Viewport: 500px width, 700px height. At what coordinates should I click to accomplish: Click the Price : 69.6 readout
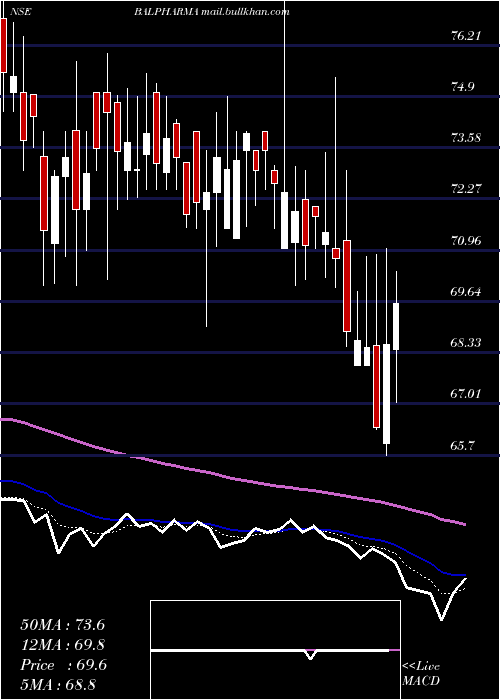(x=63, y=665)
